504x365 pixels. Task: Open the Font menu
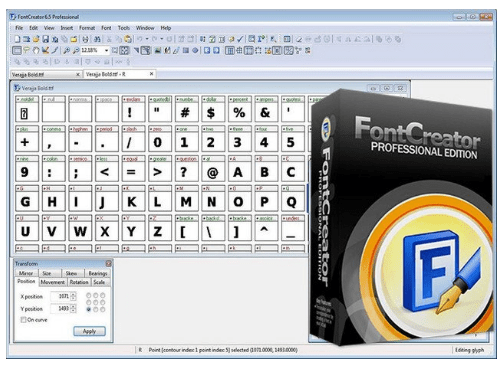[106, 28]
